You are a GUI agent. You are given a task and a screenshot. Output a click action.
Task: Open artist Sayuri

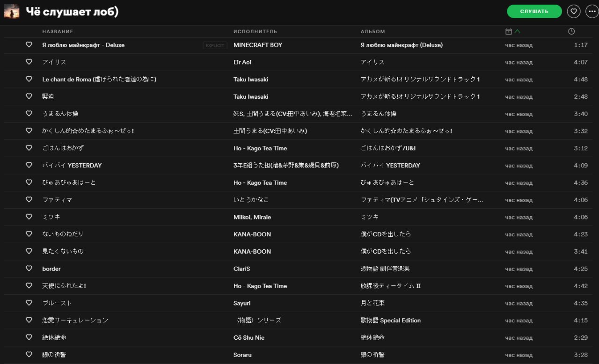pyautogui.click(x=242, y=303)
